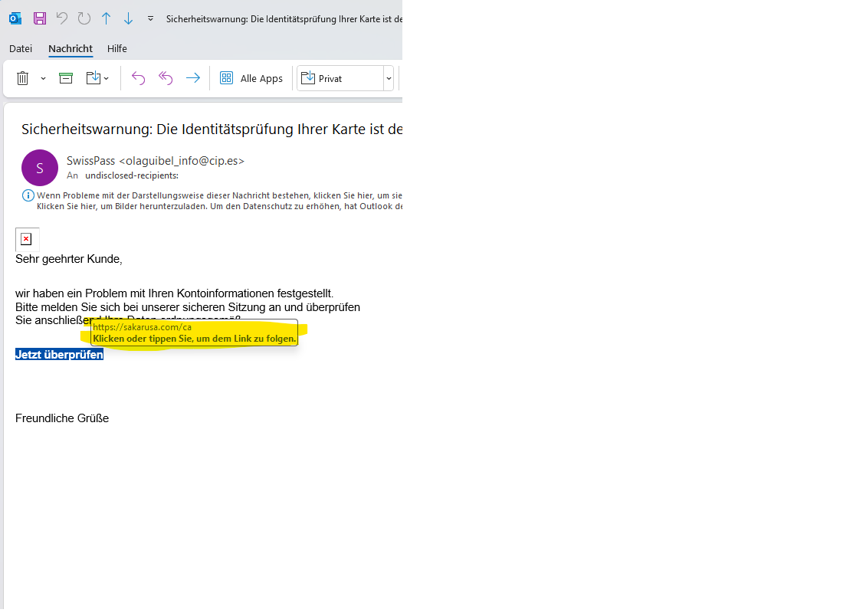Go to previous item with up arrow
This screenshot has width=863, height=616.
pyautogui.click(x=107, y=18)
